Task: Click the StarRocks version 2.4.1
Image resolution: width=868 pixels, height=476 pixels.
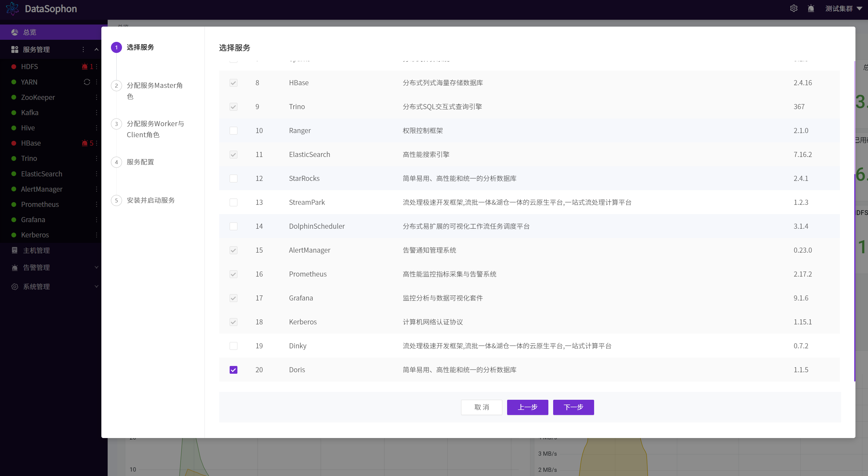Action: pos(801,178)
